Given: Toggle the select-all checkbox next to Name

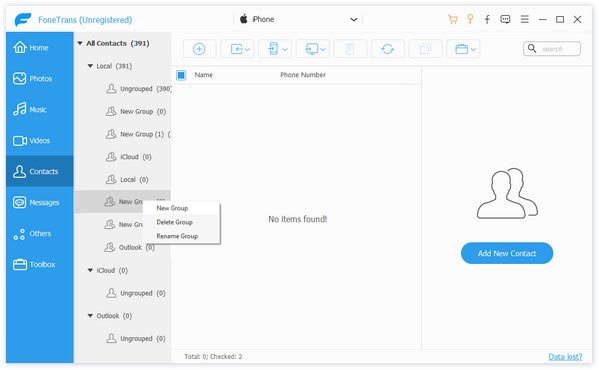Looking at the screenshot, I should pyautogui.click(x=181, y=75).
